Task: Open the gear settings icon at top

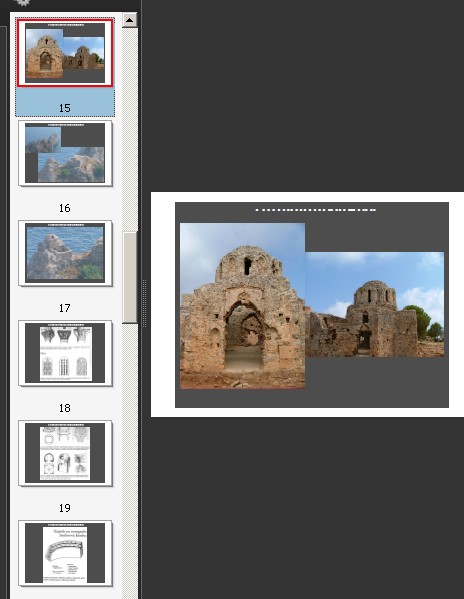Action: tap(24, 2)
